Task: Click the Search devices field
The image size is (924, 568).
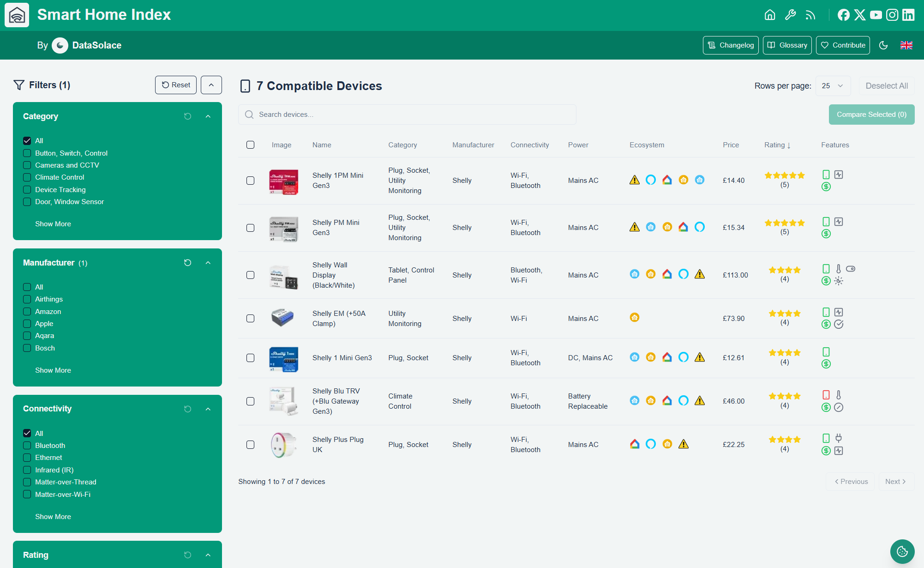Action: tap(407, 115)
